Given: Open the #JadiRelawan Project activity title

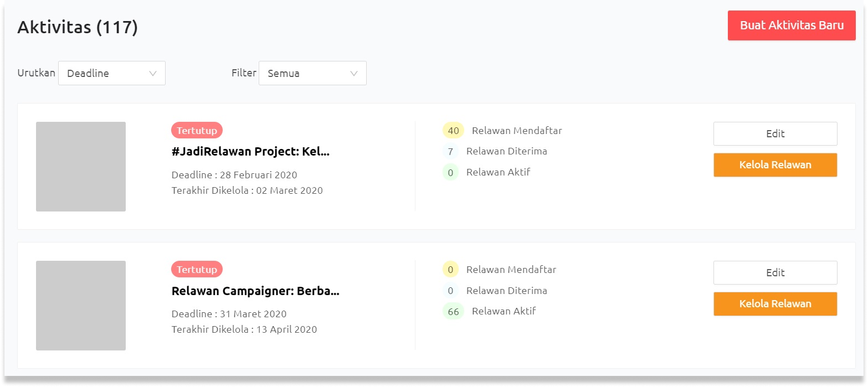Looking at the screenshot, I should [x=250, y=152].
